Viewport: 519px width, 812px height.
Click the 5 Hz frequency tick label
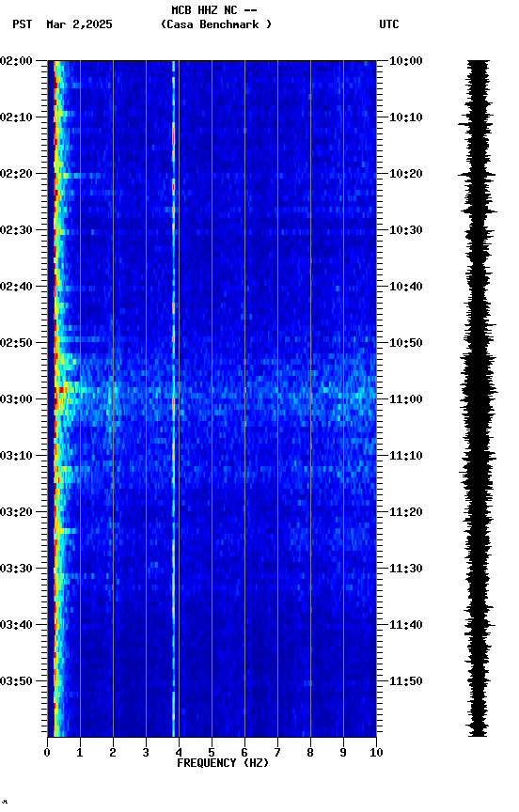(x=212, y=753)
